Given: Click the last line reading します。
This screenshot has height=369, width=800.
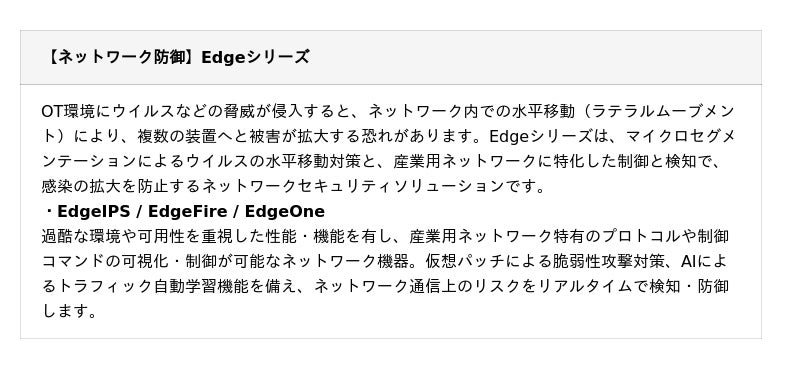Looking at the screenshot, I should click(69, 311).
